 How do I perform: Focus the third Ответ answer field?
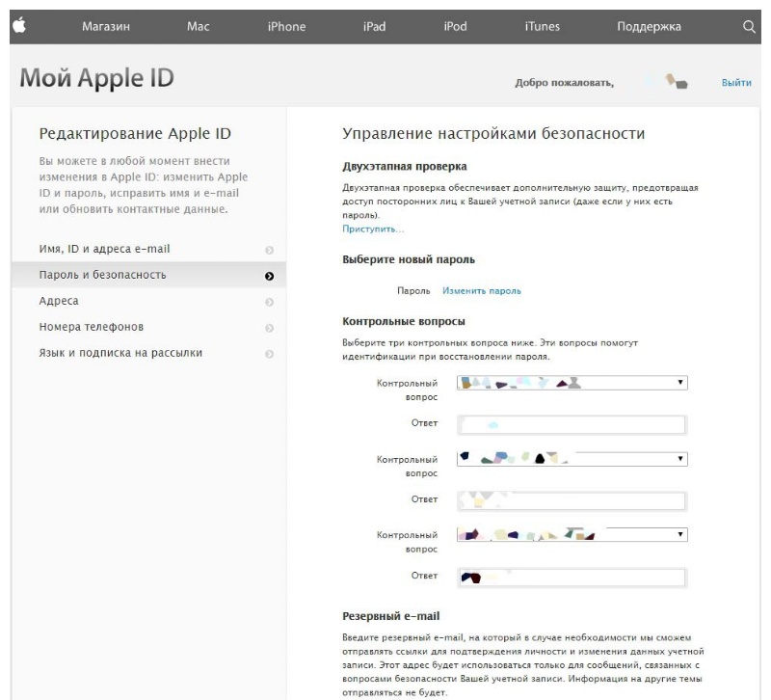(x=571, y=577)
